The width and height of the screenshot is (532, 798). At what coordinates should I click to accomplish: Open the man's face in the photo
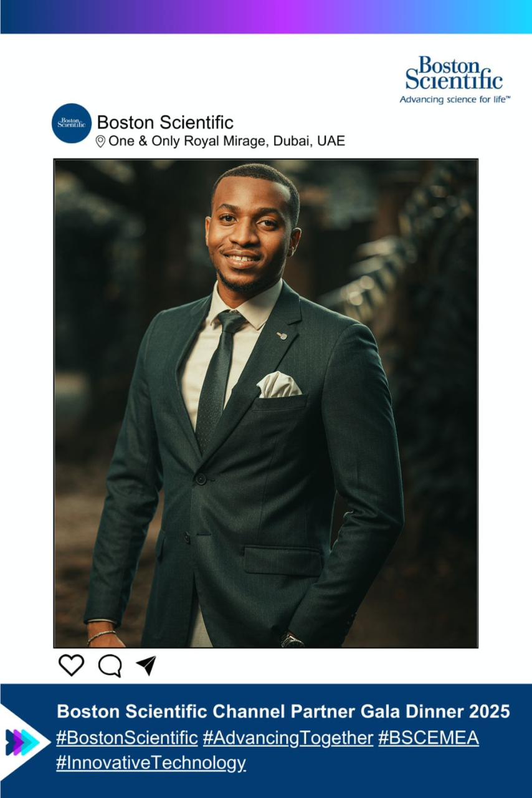(x=252, y=236)
